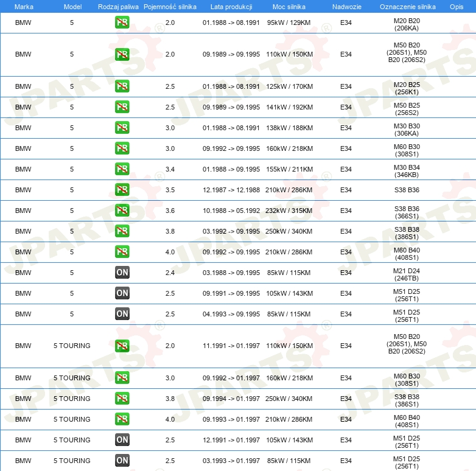Click the ON diesel icon in the 04.1993 -> 09.1995 row

click(x=122, y=314)
